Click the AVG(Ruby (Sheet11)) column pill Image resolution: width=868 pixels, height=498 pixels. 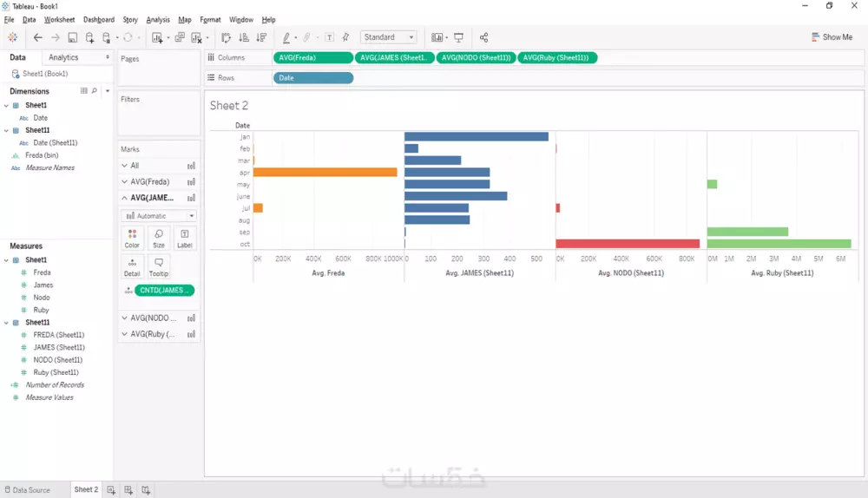tap(557, 57)
